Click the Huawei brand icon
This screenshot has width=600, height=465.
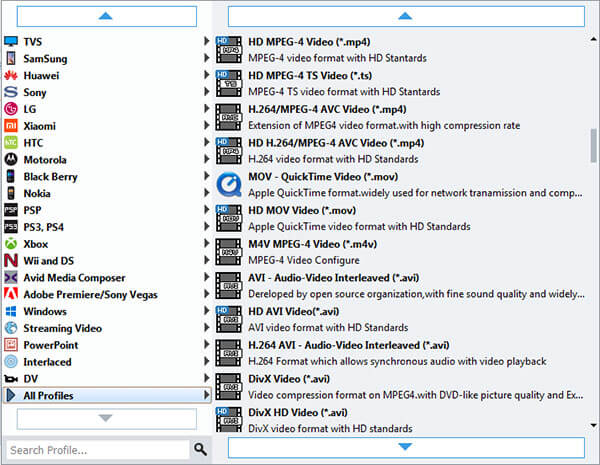(x=11, y=75)
